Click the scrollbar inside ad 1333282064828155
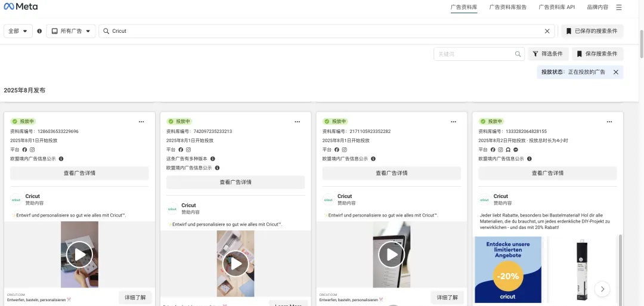The height and width of the screenshot is (306, 644). coord(620,269)
